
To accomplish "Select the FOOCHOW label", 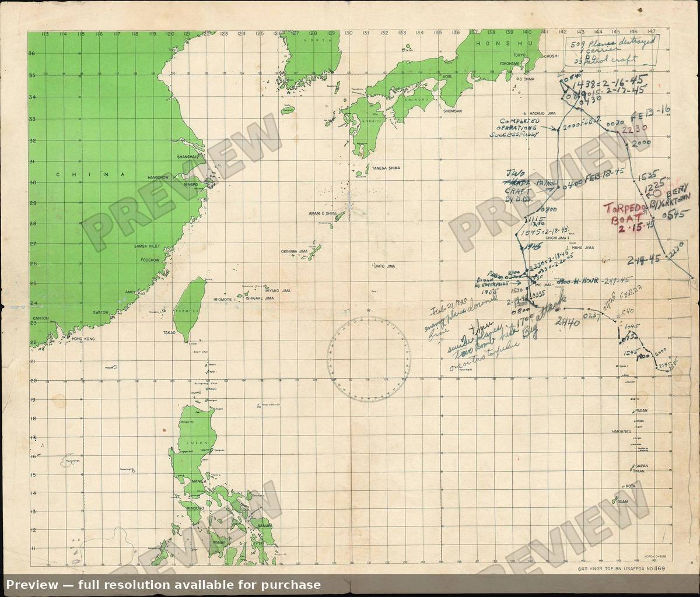I will [150, 260].
